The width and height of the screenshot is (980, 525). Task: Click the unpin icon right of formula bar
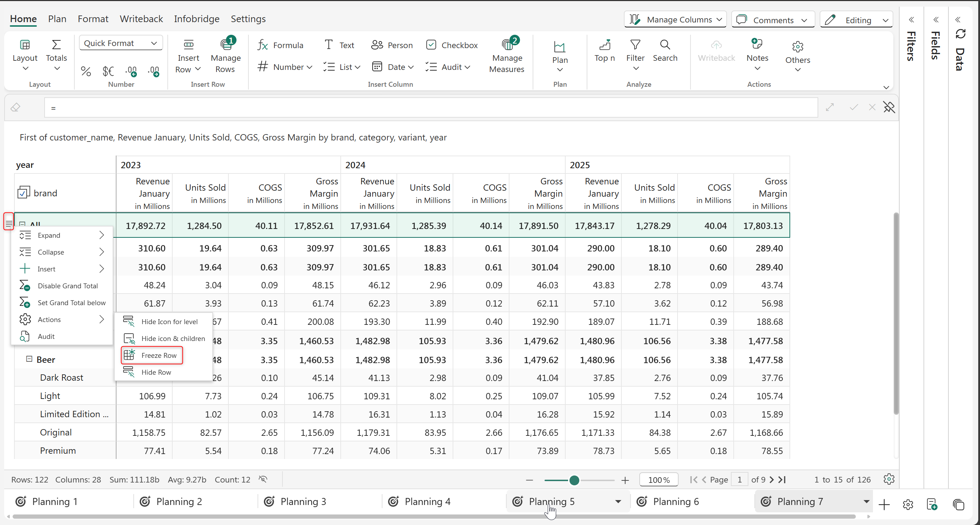[x=889, y=107]
